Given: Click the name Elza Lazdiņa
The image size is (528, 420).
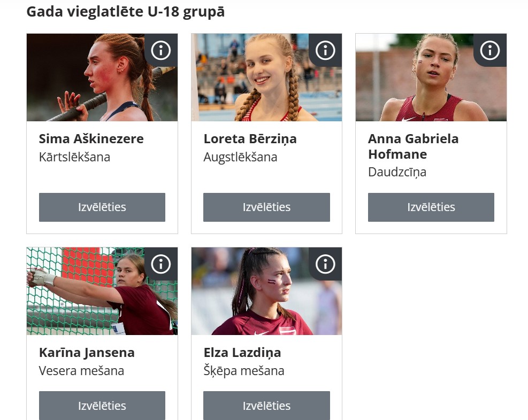Looking at the screenshot, I should pyautogui.click(x=242, y=353).
